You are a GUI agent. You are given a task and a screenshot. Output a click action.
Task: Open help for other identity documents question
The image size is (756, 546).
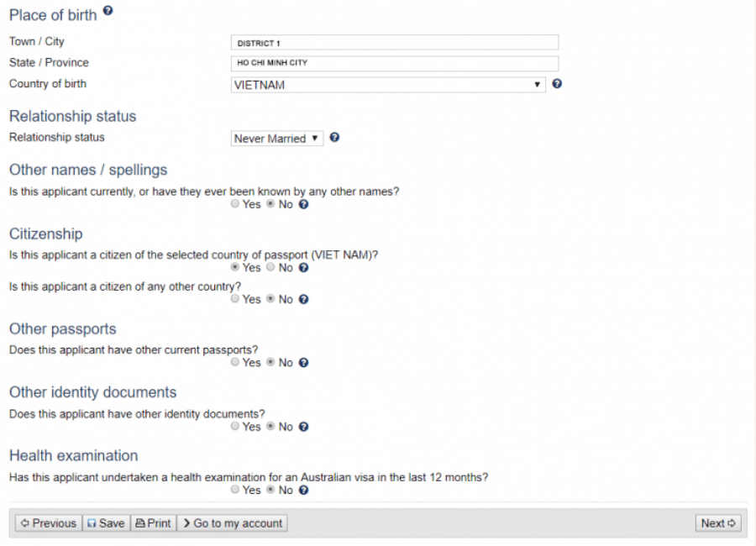(x=304, y=427)
